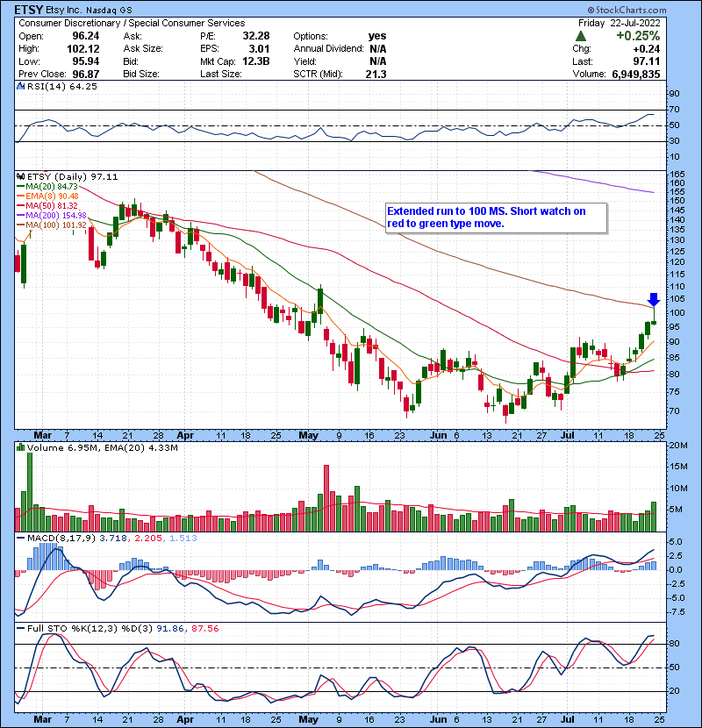Click the High value 102.12
The image size is (702, 728).
[83, 49]
